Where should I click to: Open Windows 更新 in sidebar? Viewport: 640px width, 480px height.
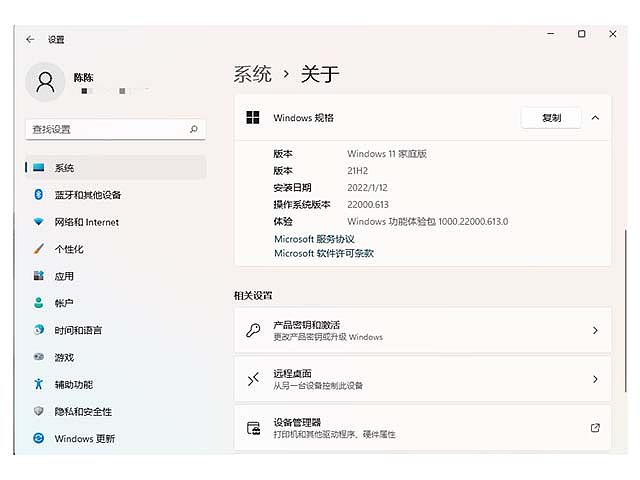[x=84, y=438]
